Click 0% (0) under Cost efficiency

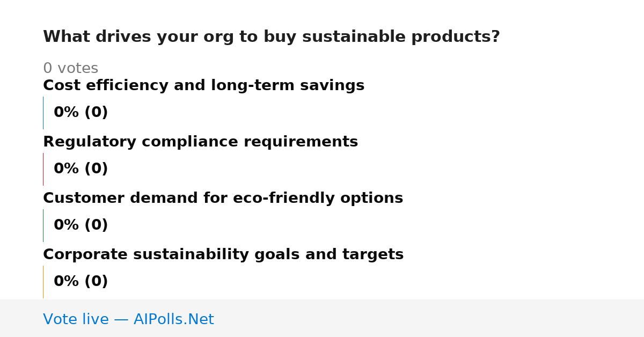(80, 113)
